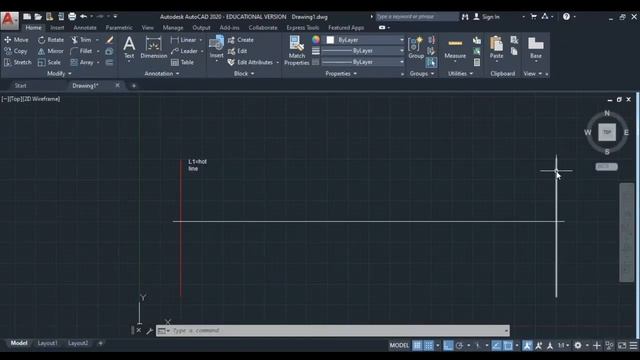The height and width of the screenshot is (360, 640).
Task: Open the workspace switching gear in status bar
Action: click(x=578, y=345)
